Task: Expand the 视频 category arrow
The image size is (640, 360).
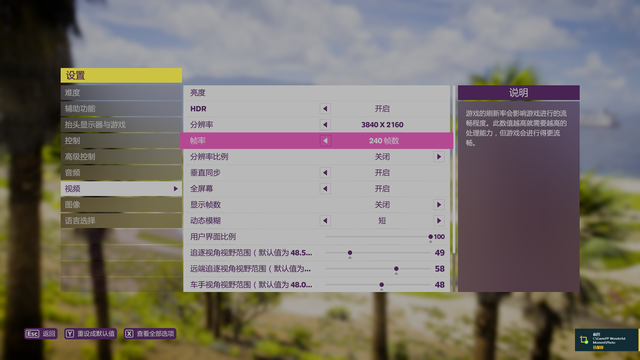Action: click(176, 189)
